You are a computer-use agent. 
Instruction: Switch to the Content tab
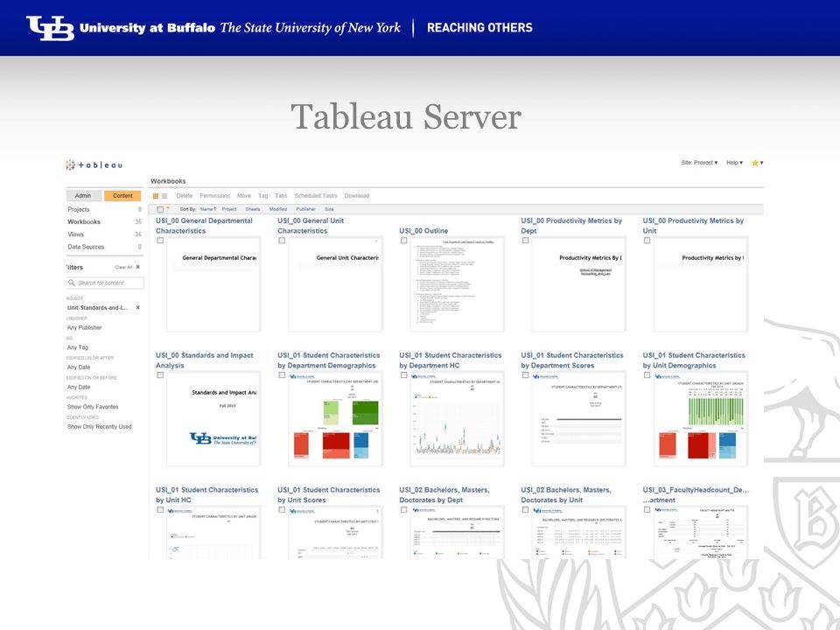point(122,196)
